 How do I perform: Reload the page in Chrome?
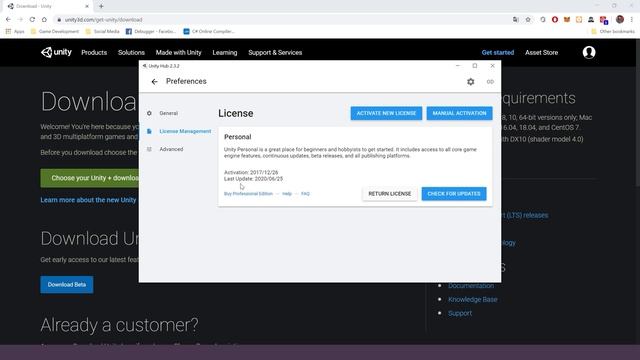tap(32, 19)
